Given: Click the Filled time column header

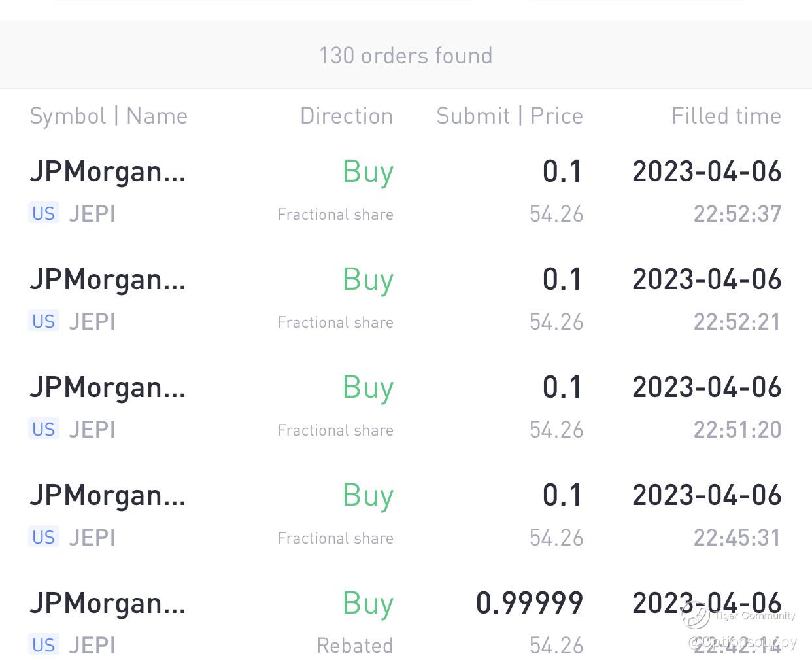Looking at the screenshot, I should [x=726, y=116].
